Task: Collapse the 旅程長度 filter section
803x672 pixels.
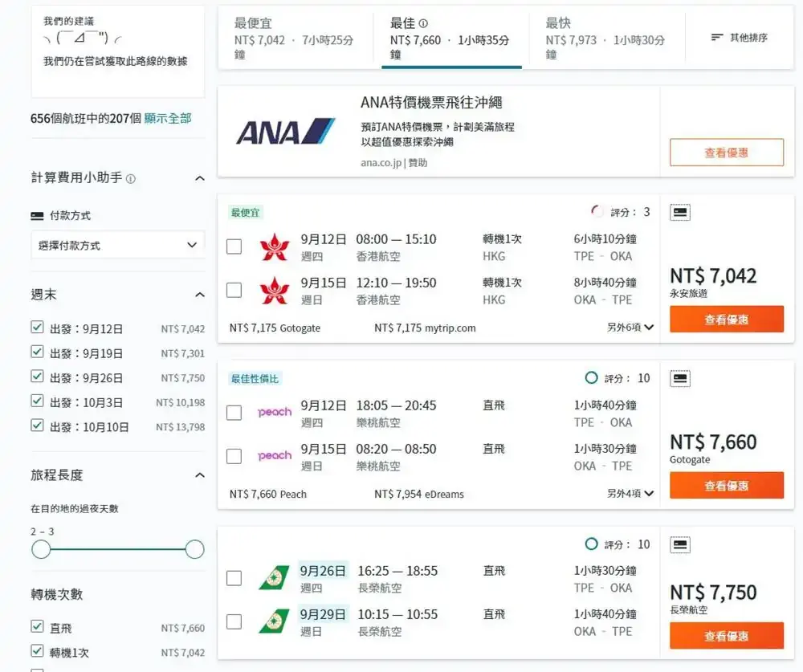Action: (200, 474)
